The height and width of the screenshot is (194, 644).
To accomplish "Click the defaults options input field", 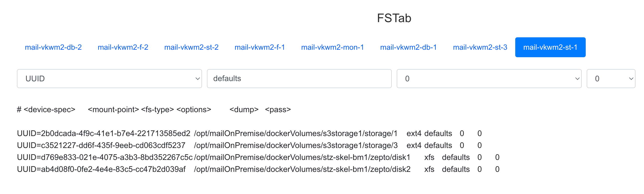I will click(x=299, y=79).
